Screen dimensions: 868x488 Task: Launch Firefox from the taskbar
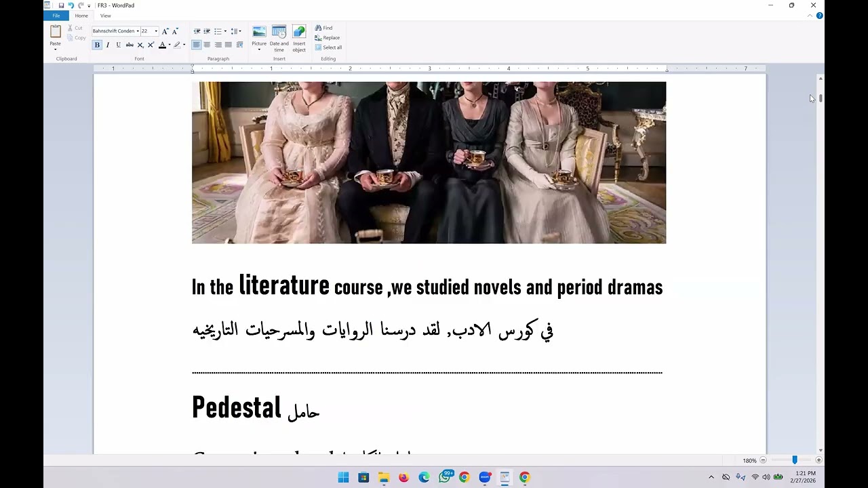[403, 477]
